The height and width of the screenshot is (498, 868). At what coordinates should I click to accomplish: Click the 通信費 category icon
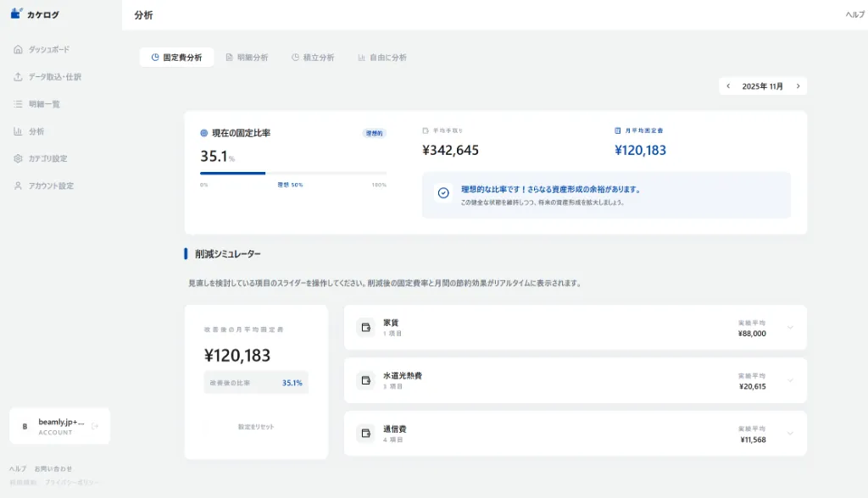pyautogui.click(x=366, y=434)
